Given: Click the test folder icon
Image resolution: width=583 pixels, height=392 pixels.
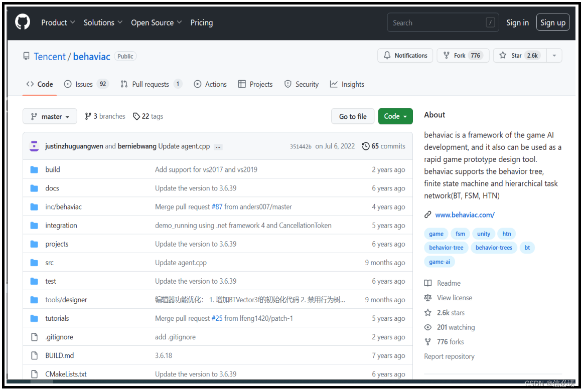Looking at the screenshot, I should [34, 281].
